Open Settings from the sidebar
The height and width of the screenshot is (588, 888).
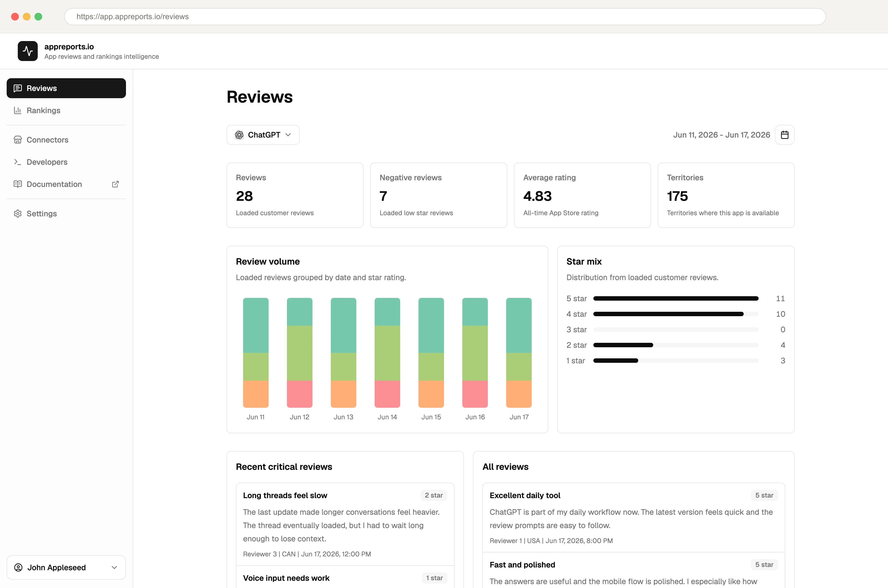pos(66,213)
